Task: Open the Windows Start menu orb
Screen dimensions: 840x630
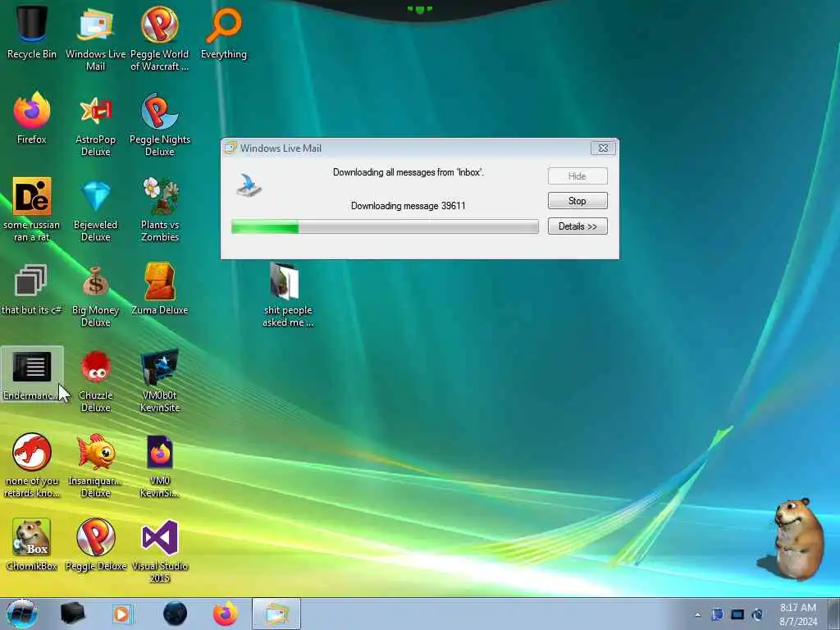Action: click(21, 614)
